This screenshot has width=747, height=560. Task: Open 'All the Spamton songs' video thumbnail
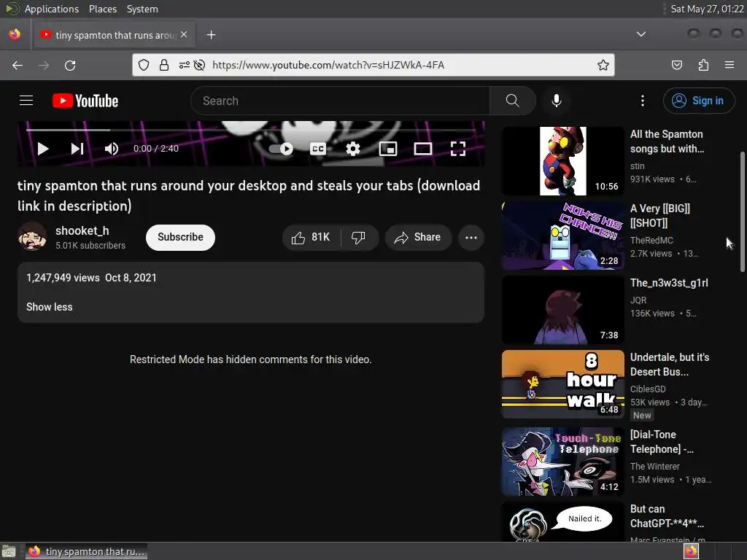[562, 161]
